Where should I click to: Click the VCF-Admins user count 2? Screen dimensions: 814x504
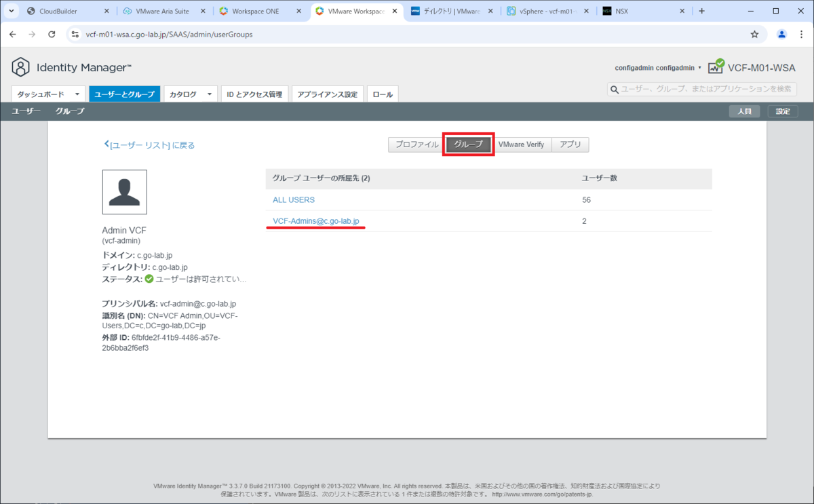584,221
